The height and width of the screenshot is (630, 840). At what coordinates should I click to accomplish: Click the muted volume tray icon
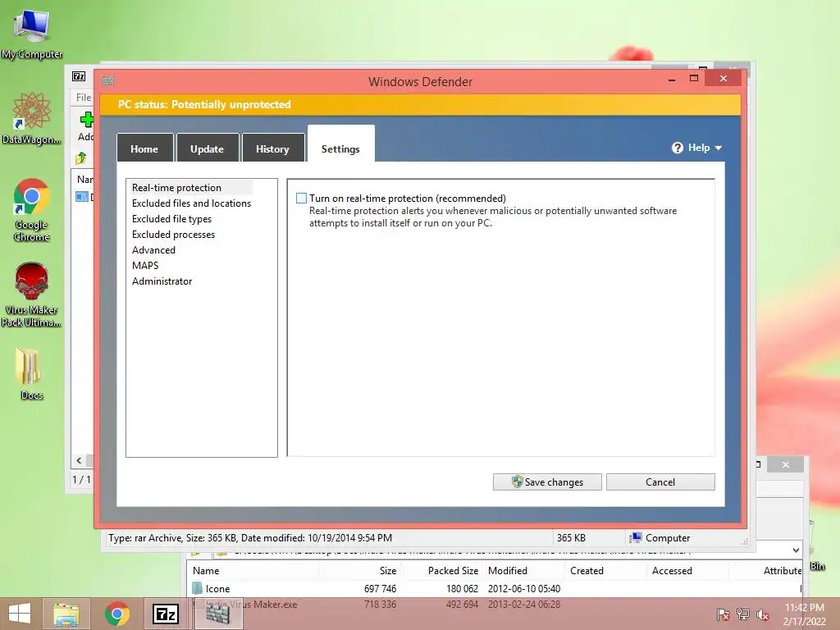coord(762,614)
